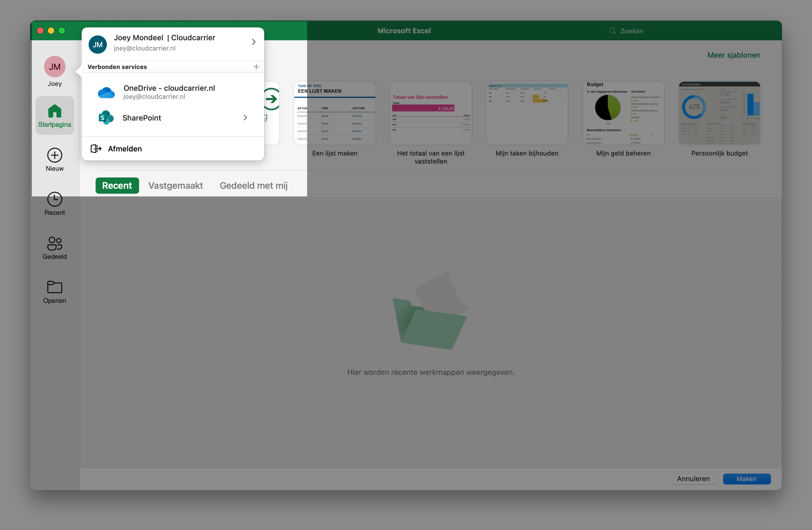Click the JM profile circle in popup
Viewport: 812px width, 530px height.
tap(97, 44)
